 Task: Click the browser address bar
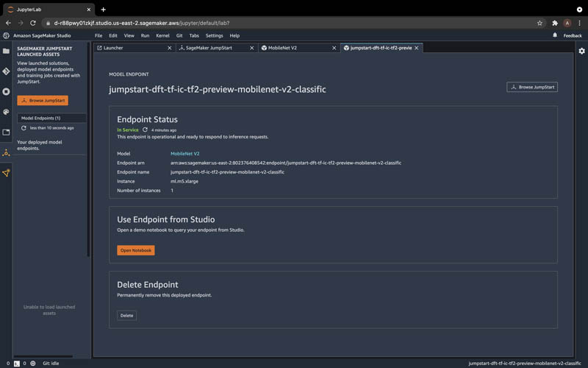[x=293, y=23]
